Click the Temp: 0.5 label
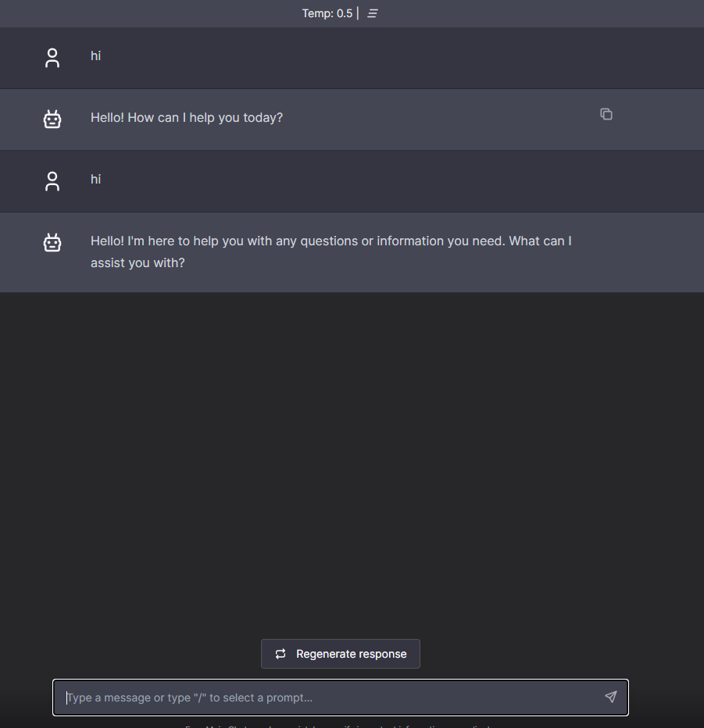 [x=327, y=13]
